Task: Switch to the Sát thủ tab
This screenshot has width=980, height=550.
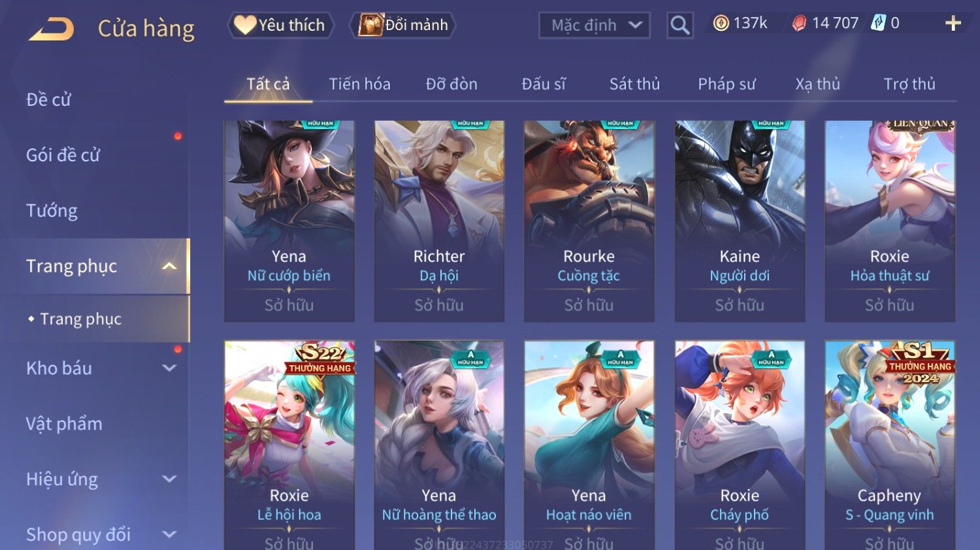Action: click(x=634, y=84)
